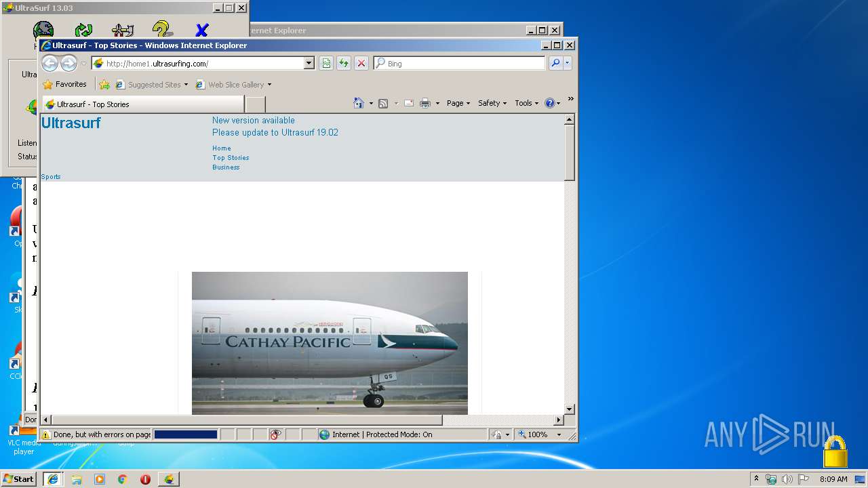Open the Favorites star button
The width and height of the screenshot is (868, 488).
point(65,85)
